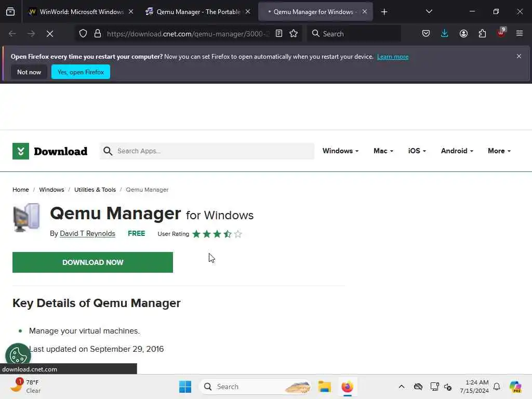Image resolution: width=532 pixels, height=399 pixels.
Task: Dismiss the Firefox startup notification bar
Action: pyautogui.click(x=519, y=56)
